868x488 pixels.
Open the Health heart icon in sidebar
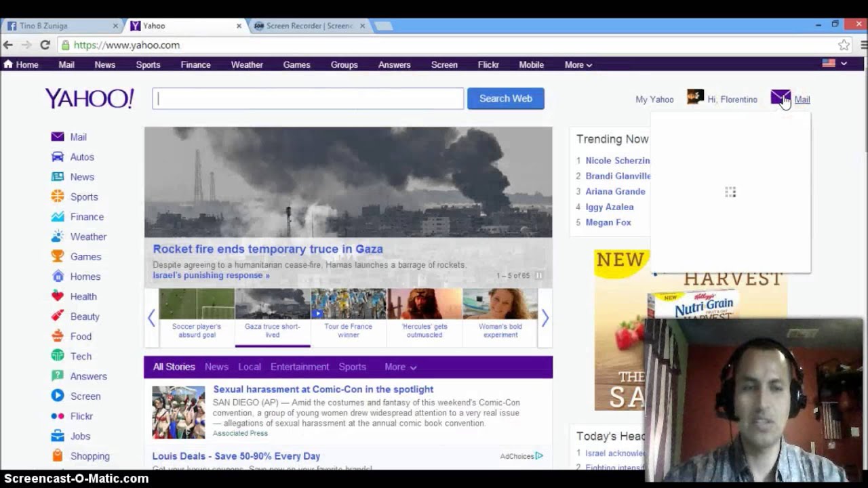[x=58, y=296]
